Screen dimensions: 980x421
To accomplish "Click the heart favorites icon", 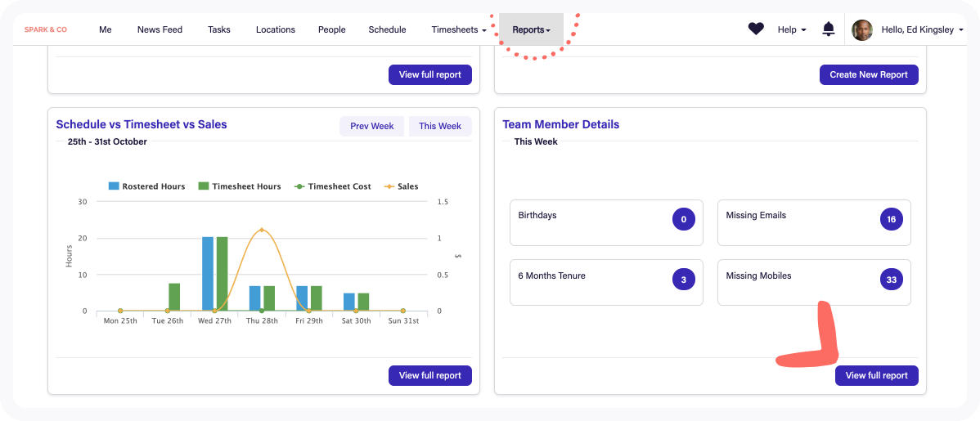I will pyautogui.click(x=756, y=29).
